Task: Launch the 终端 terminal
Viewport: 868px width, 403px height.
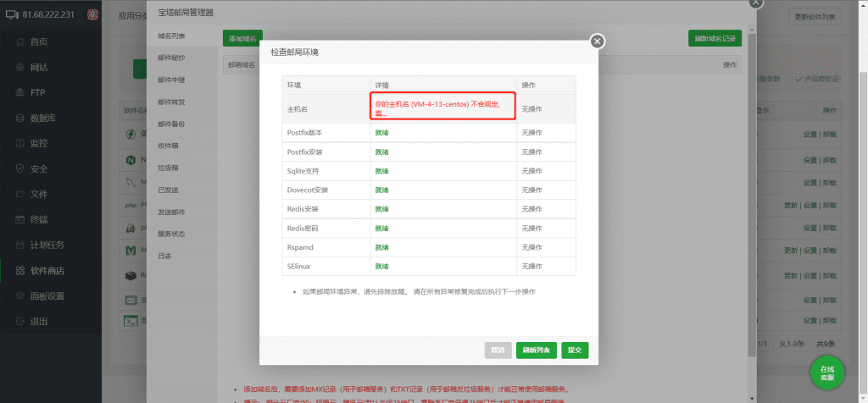Action: pyautogui.click(x=38, y=219)
